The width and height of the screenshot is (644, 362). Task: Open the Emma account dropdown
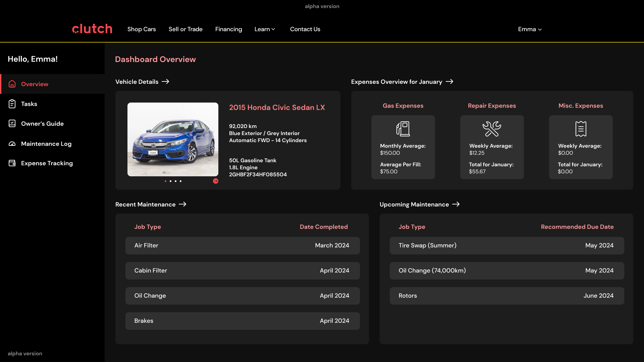pos(530,29)
